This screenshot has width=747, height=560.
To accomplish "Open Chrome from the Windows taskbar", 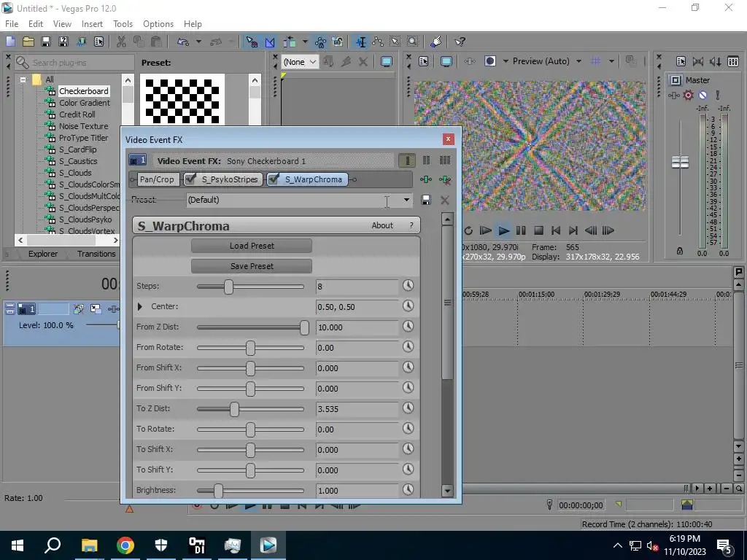I will [x=125, y=545].
